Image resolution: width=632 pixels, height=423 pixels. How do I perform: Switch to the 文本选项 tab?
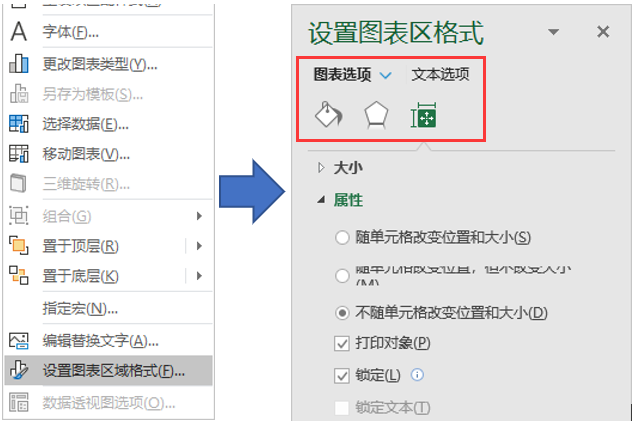coord(440,74)
